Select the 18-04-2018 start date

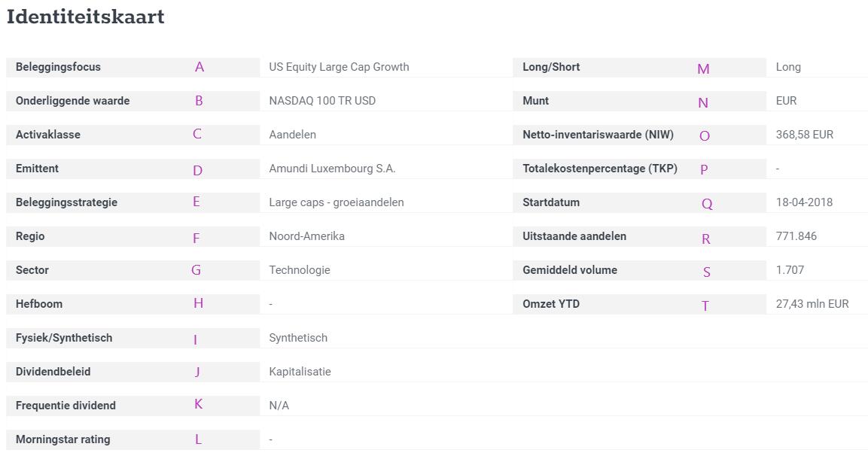pyautogui.click(x=804, y=202)
